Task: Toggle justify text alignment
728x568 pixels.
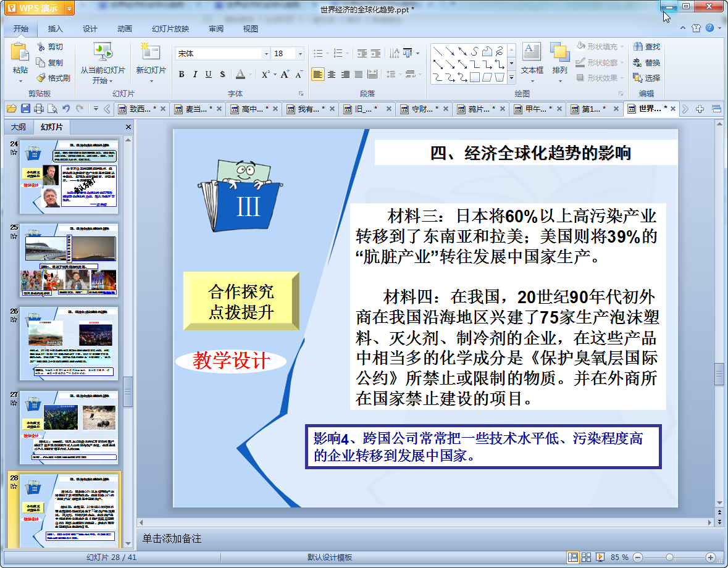Action: [x=359, y=74]
